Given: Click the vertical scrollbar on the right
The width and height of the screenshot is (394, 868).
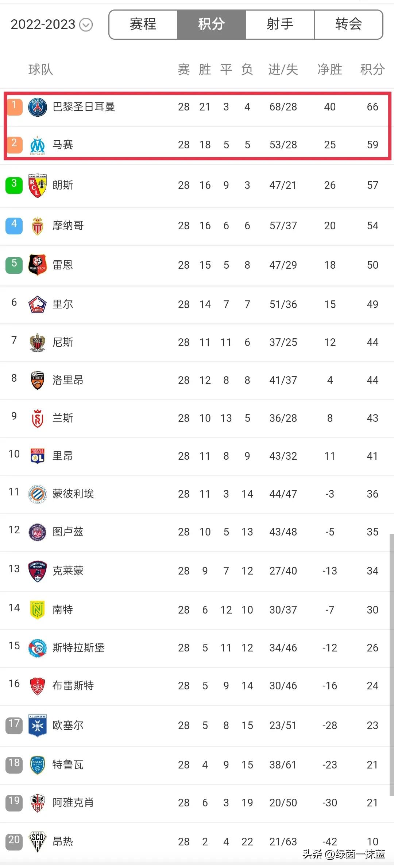Looking at the screenshot, I should pos(391,663).
